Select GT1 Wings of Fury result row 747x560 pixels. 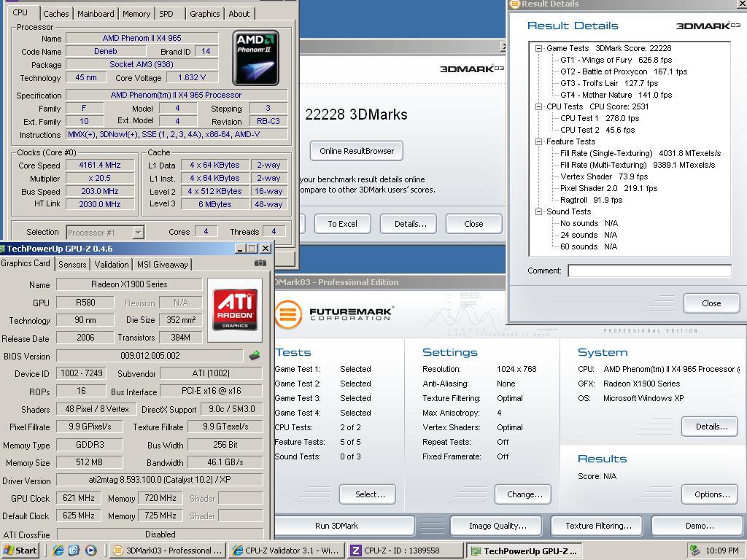(616, 60)
